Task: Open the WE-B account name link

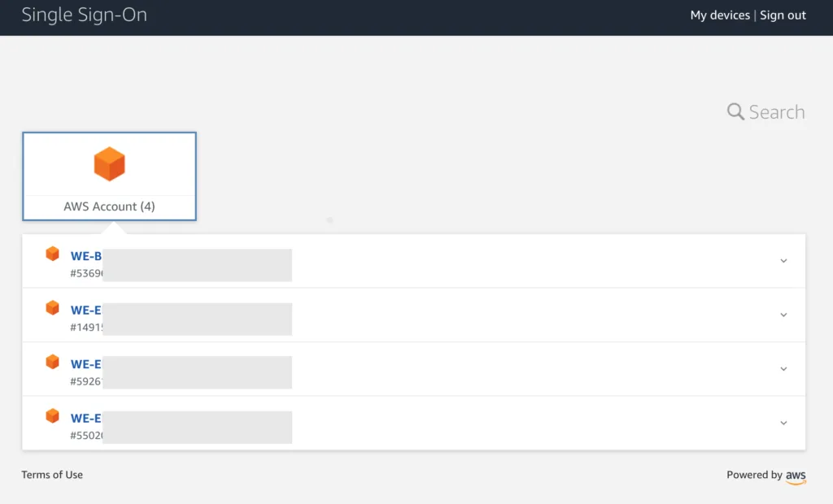Action: click(86, 256)
